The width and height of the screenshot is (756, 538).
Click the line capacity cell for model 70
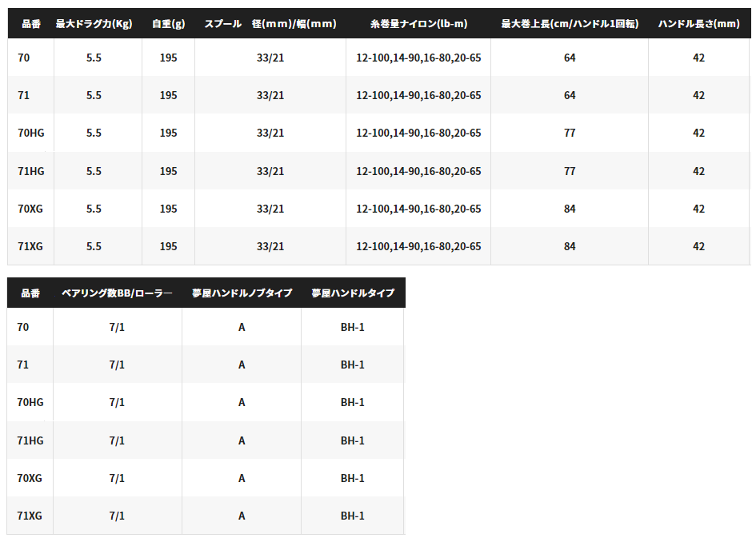coord(418,58)
